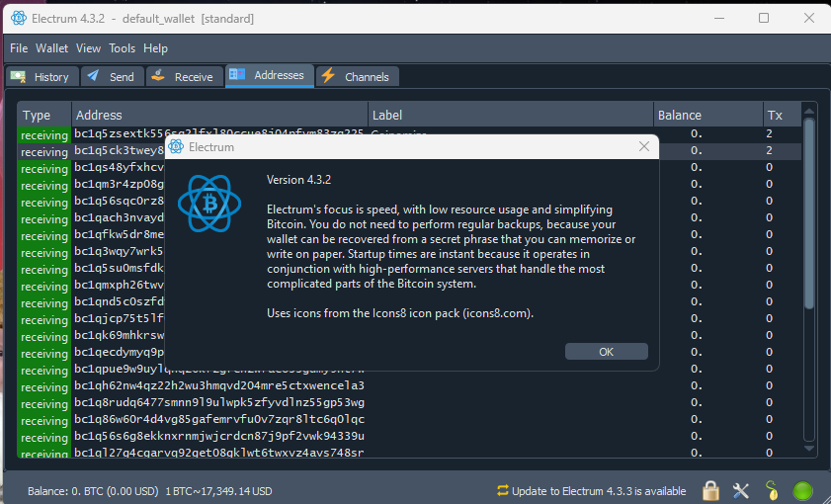Select address bc1q56s6g8ekknxrnmjwjcrdcn87j9pf2vwk94339u

219,436
